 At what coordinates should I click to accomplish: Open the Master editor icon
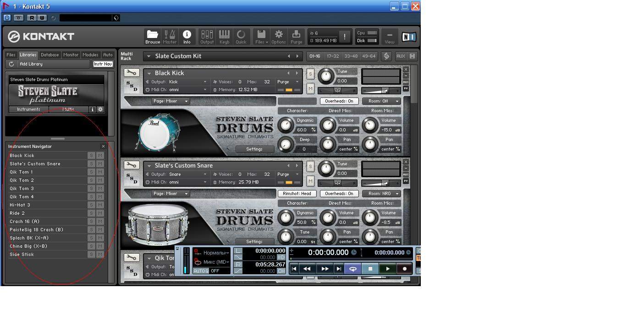pos(170,37)
